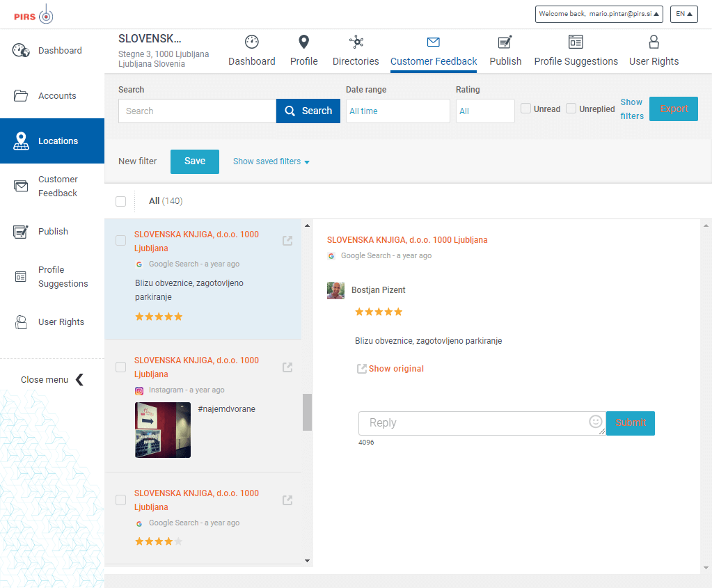Viewport: 712px width, 588px height.
Task: Open the Date range dropdown
Action: [397, 111]
